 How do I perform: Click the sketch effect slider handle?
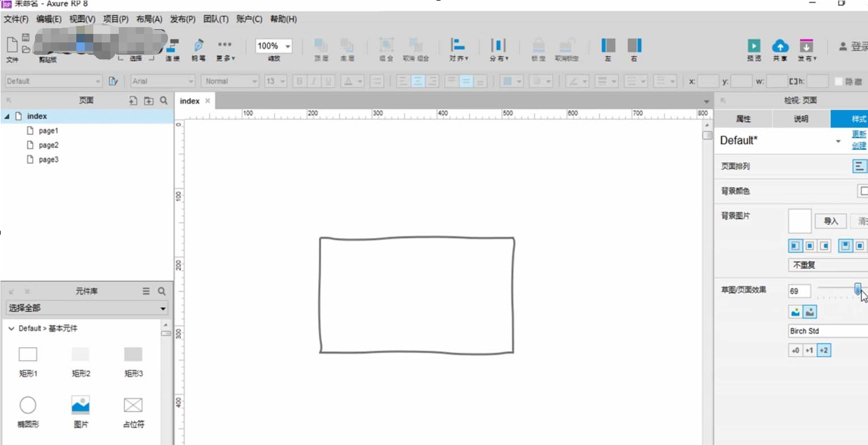(858, 290)
